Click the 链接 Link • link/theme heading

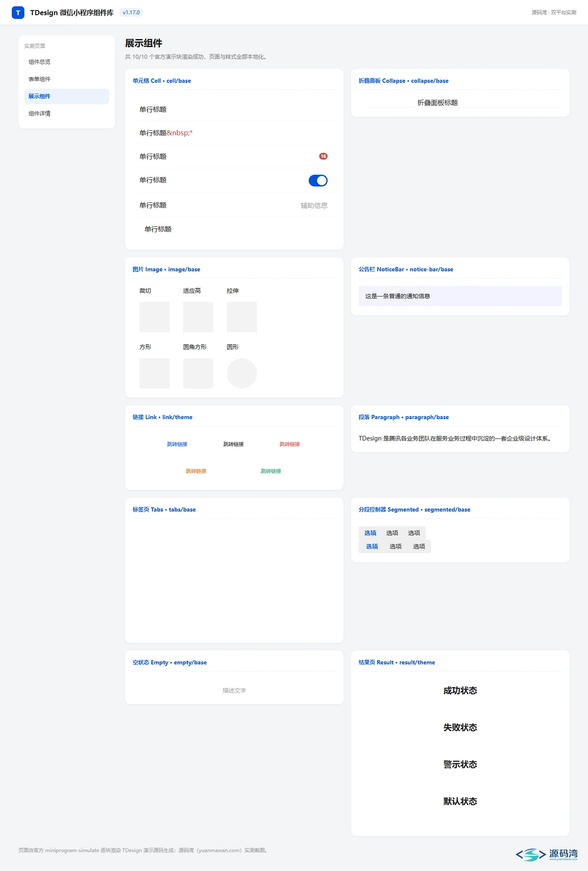point(162,418)
